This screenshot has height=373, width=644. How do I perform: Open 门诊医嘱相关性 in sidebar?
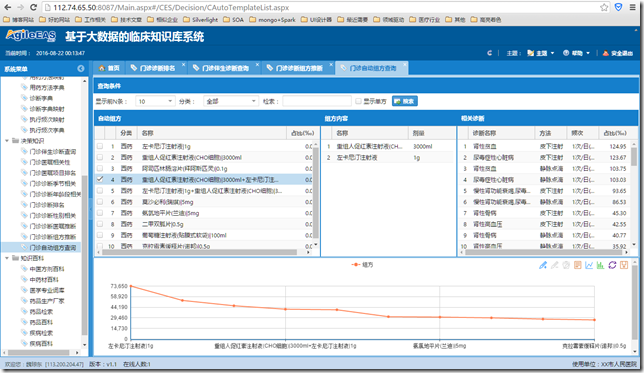point(50,162)
